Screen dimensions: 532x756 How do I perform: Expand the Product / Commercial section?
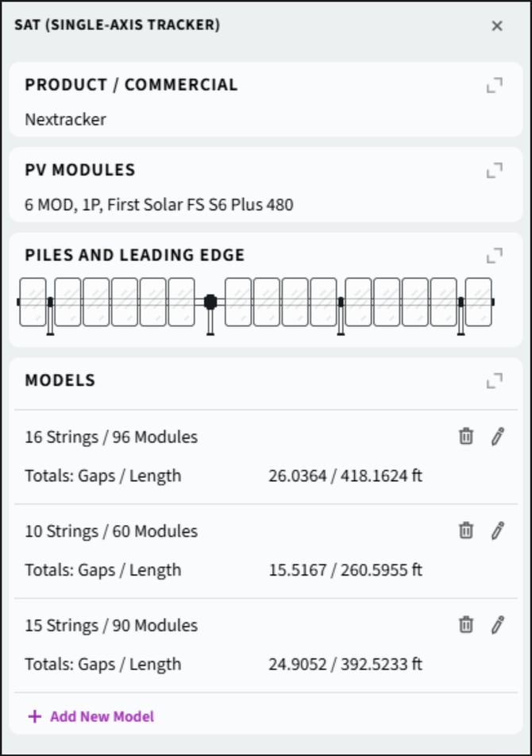click(495, 85)
